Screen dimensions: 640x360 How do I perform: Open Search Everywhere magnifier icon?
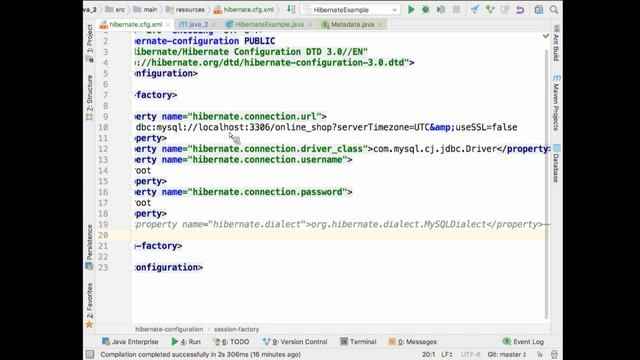pos(553,9)
